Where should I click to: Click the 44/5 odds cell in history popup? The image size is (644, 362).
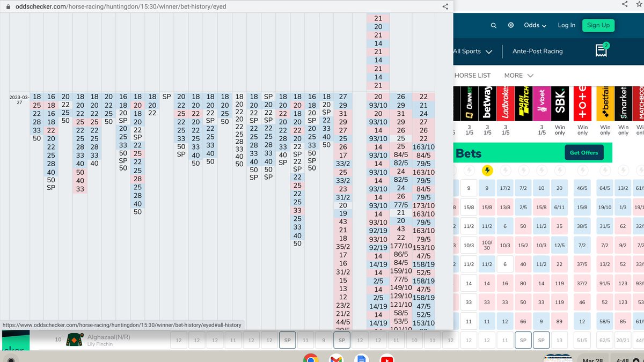click(343, 322)
